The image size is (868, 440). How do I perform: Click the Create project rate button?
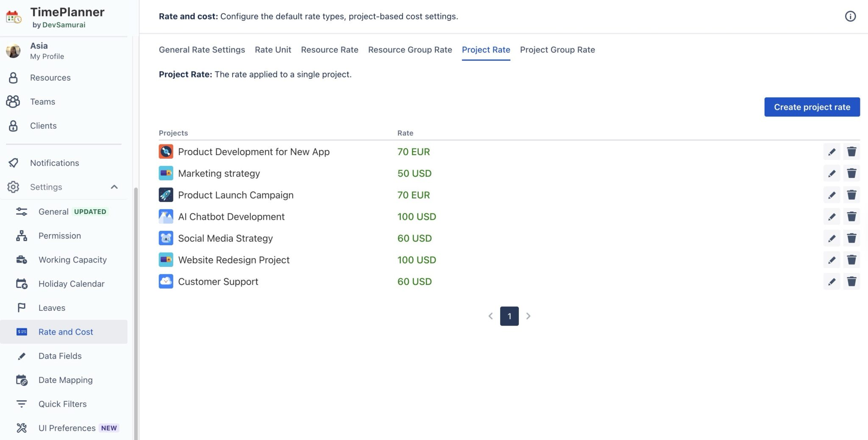tap(812, 107)
